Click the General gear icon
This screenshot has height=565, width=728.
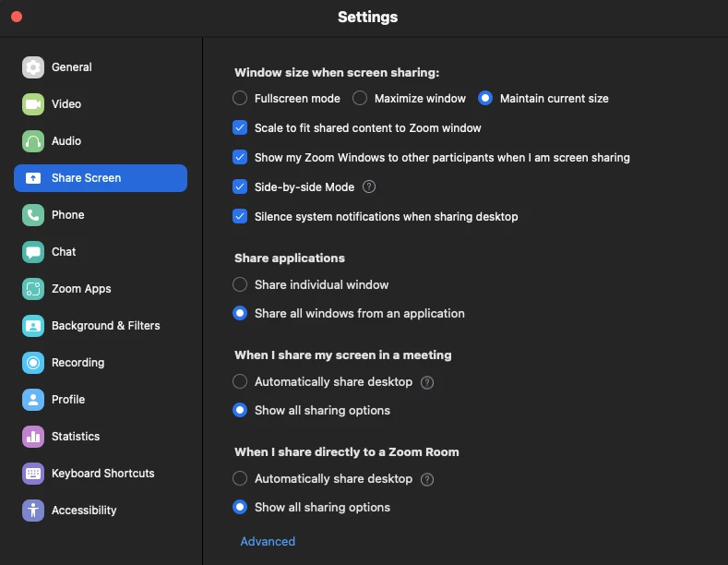[x=33, y=67]
